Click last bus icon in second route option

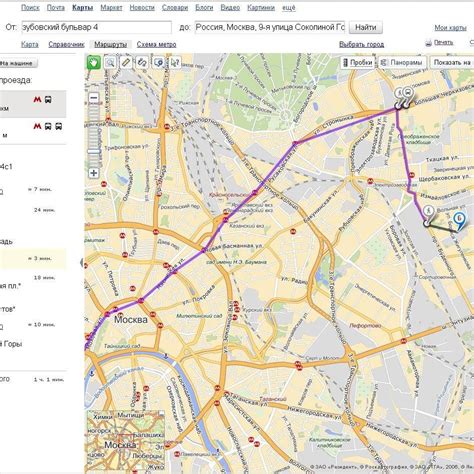[59, 126]
